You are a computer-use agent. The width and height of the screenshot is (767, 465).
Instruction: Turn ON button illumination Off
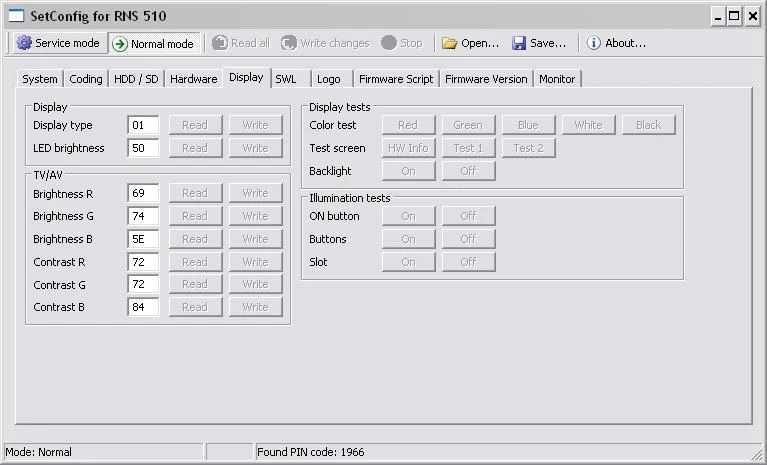[468, 216]
